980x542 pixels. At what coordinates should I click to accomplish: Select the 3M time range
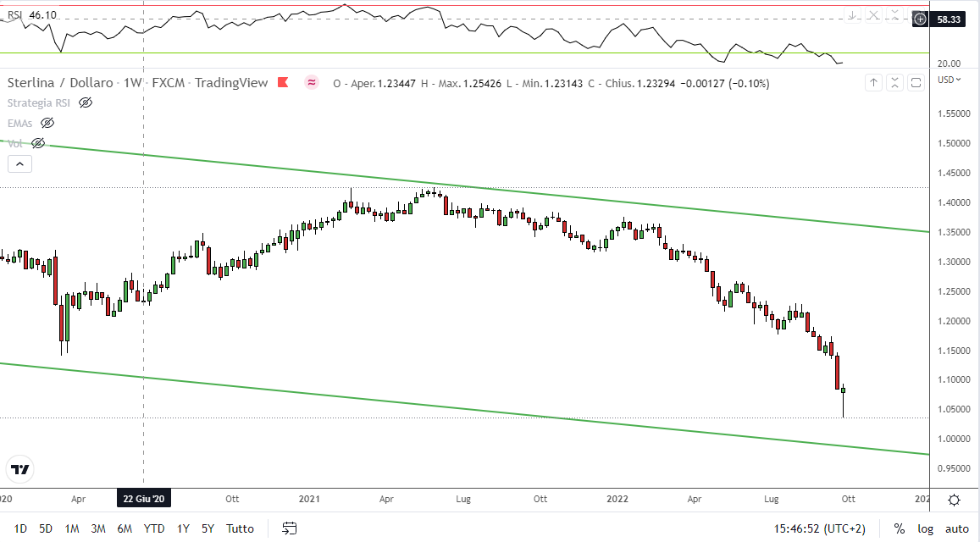tap(98, 528)
